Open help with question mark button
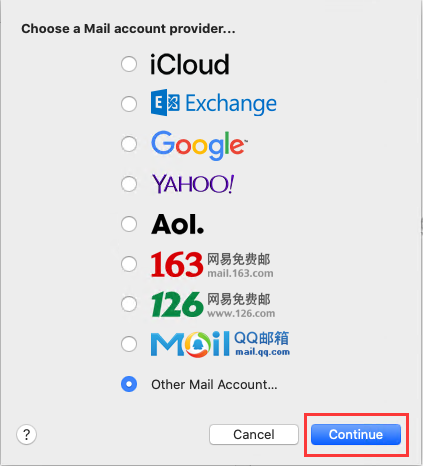Screen dimensions: 423x466 pos(26,434)
